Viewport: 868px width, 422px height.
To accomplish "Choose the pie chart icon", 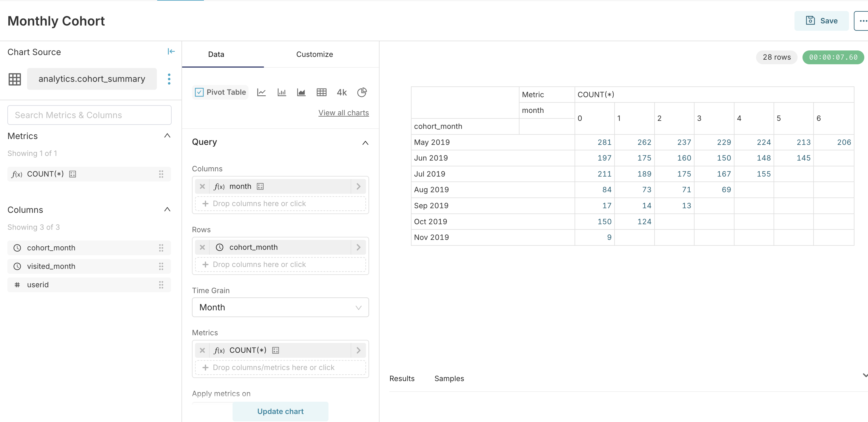I will 361,92.
